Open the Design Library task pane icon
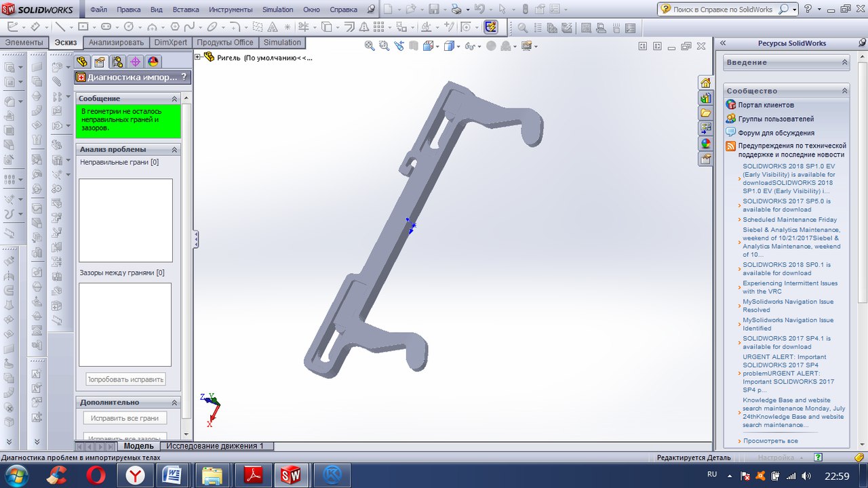The image size is (868, 488). (x=706, y=98)
